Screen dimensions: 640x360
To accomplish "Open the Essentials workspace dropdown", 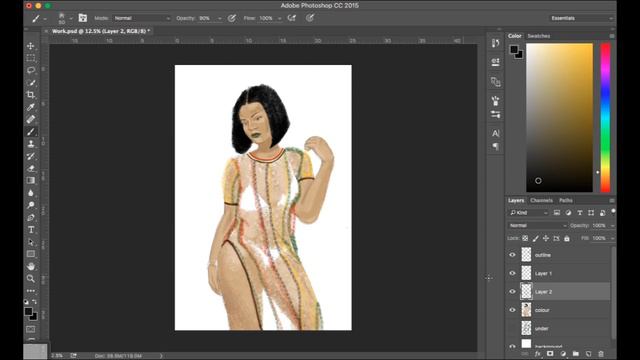I will pyautogui.click(x=582, y=18).
